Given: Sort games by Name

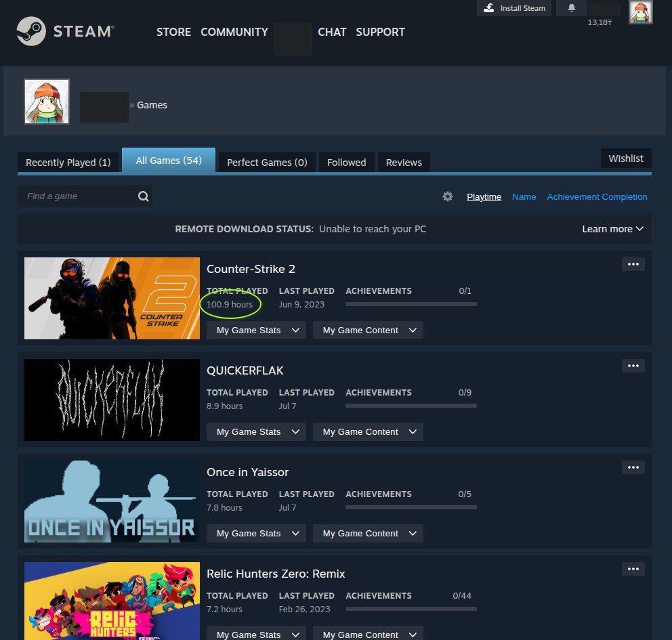Looking at the screenshot, I should (x=524, y=196).
